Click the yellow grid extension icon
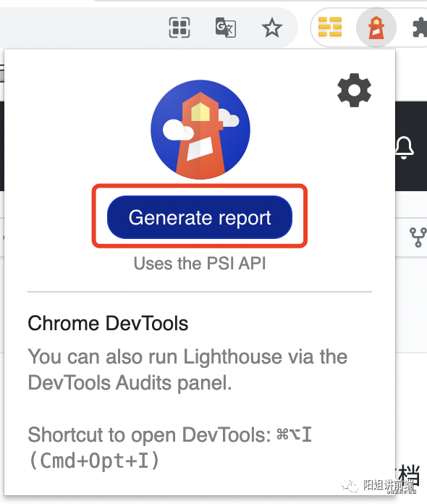The height and width of the screenshot is (504, 427). [329, 28]
